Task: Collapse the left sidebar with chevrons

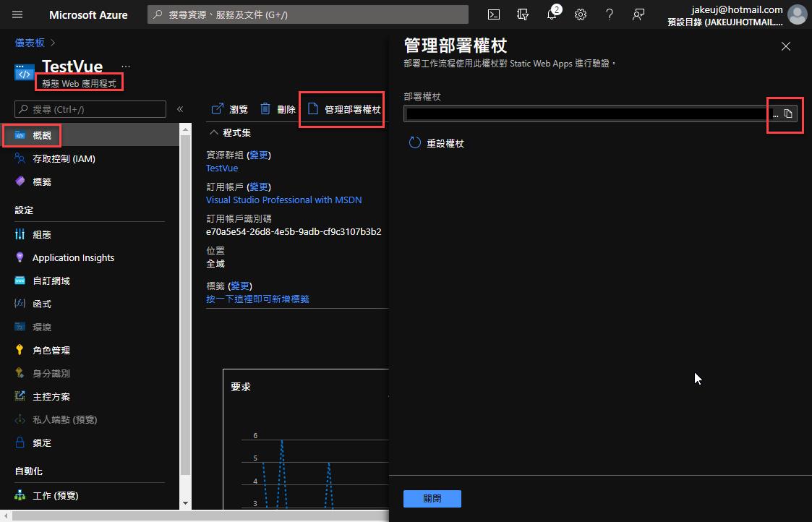Action: [180, 109]
